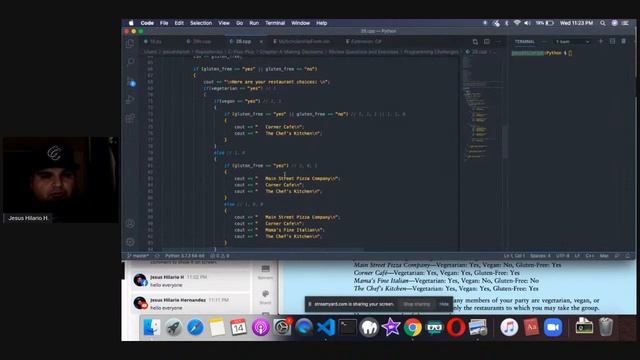This screenshot has height=360, width=640.
Task: Create a new terminal with the plus icon
Action: (600, 41)
